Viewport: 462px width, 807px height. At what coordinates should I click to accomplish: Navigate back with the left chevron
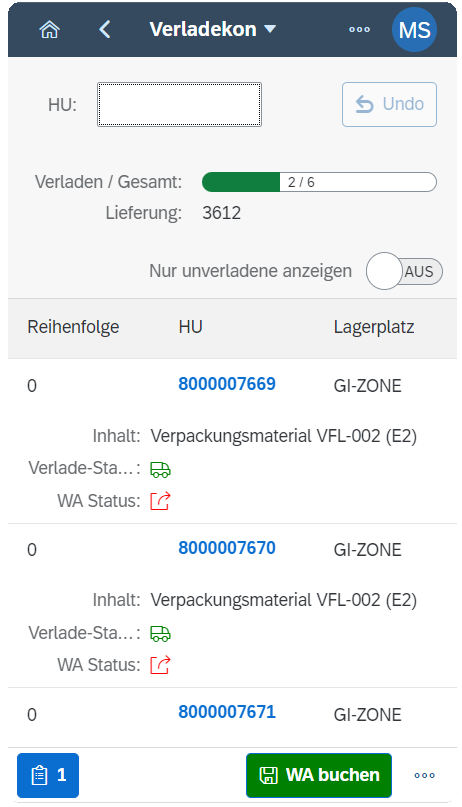[105, 29]
